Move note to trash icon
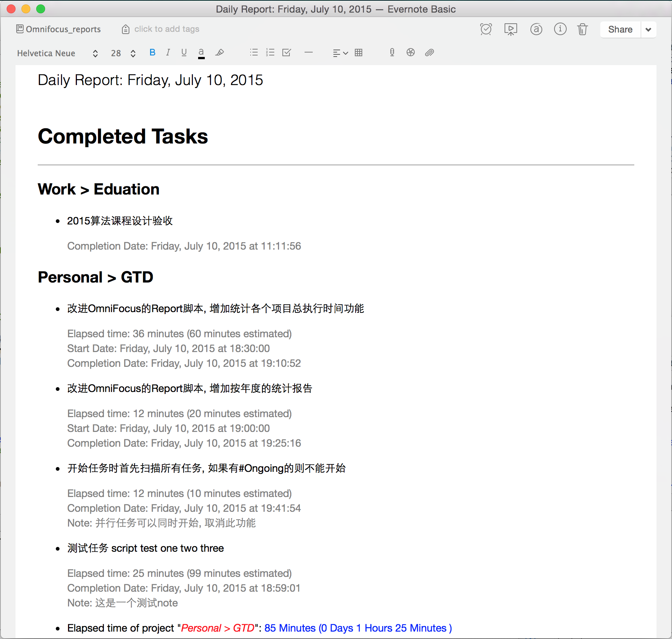Image resolution: width=672 pixels, height=639 pixels. [x=583, y=29]
